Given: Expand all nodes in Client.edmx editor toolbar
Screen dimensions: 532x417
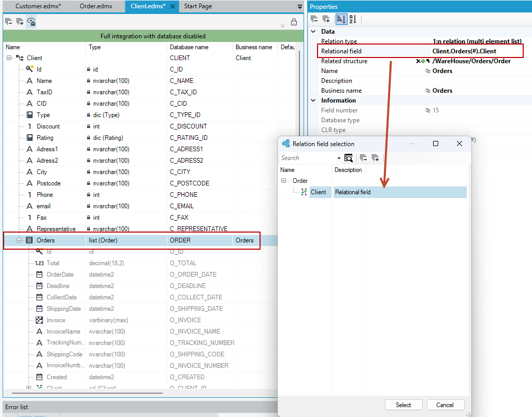Looking at the screenshot, I should (20, 22).
